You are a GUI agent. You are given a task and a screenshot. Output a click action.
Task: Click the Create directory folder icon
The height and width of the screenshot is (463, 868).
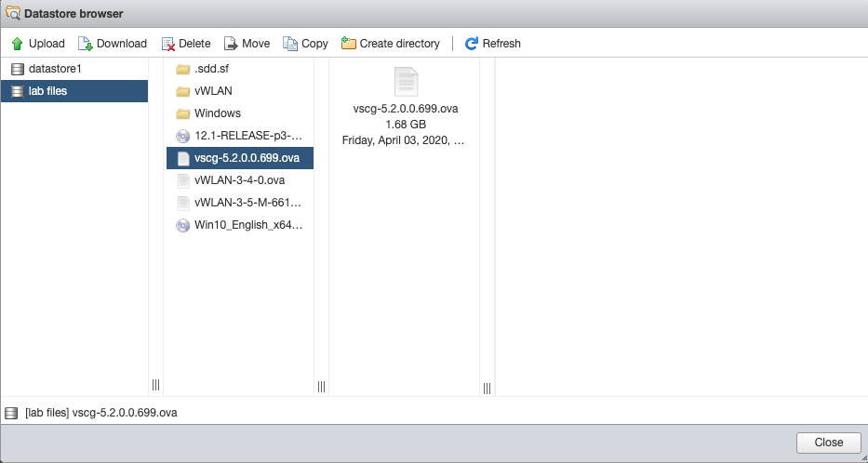(349, 44)
